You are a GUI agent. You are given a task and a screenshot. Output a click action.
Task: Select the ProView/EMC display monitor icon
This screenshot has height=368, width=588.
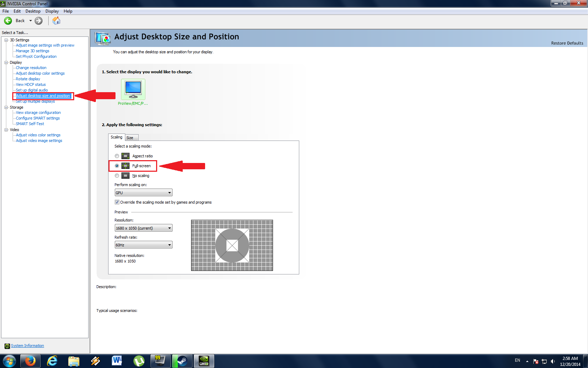point(133,89)
